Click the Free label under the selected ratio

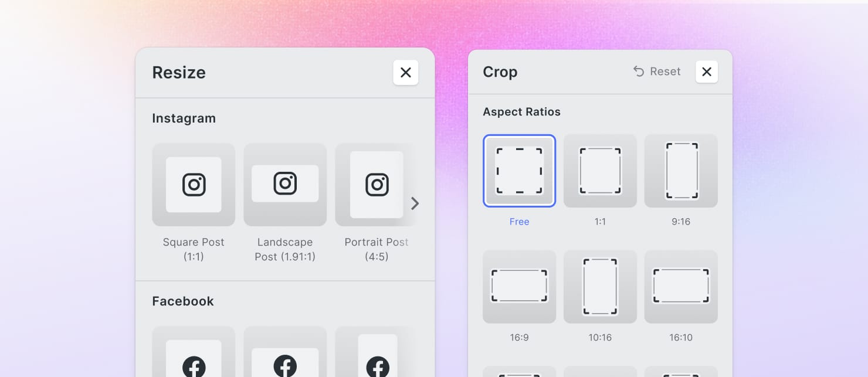point(519,222)
